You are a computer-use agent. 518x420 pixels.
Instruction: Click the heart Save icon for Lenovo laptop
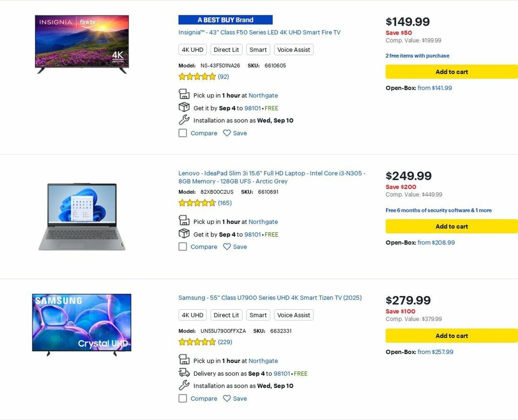click(x=227, y=247)
